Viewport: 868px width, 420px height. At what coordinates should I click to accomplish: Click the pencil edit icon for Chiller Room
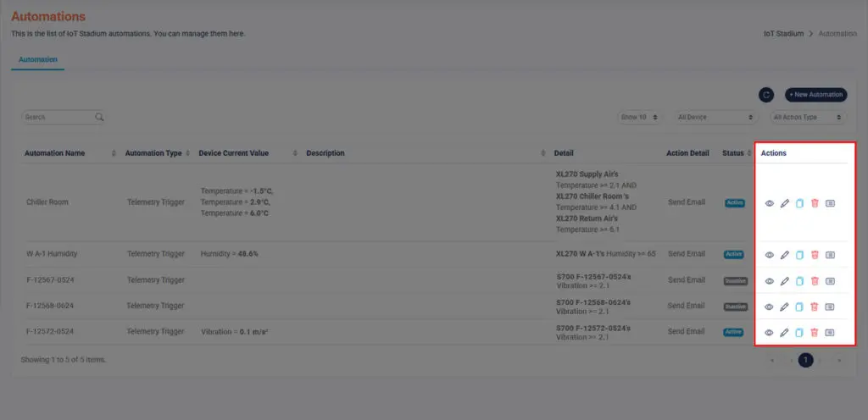[x=784, y=203]
